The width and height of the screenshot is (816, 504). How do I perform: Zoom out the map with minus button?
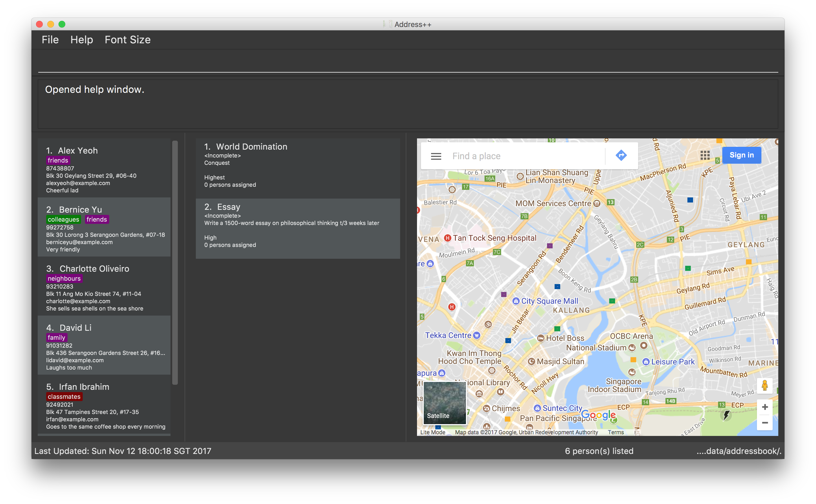click(x=765, y=423)
